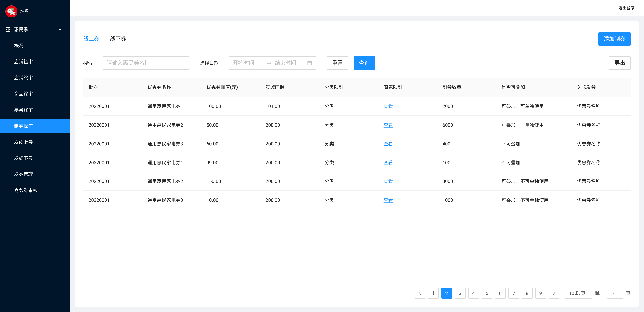This screenshot has width=644, height=312.
Task: Switch to 线上券 tab
Action: click(x=91, y=39)
